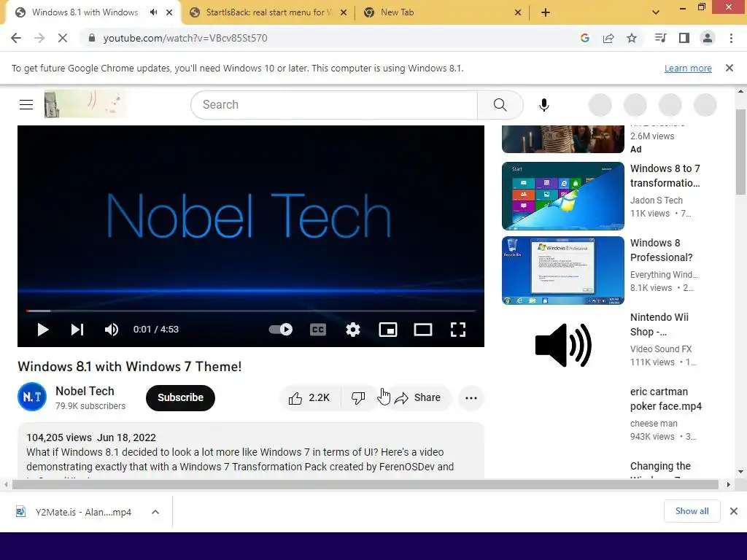Open the YouTube logo doodle
747x560 pixels.
tap(86, 104)
